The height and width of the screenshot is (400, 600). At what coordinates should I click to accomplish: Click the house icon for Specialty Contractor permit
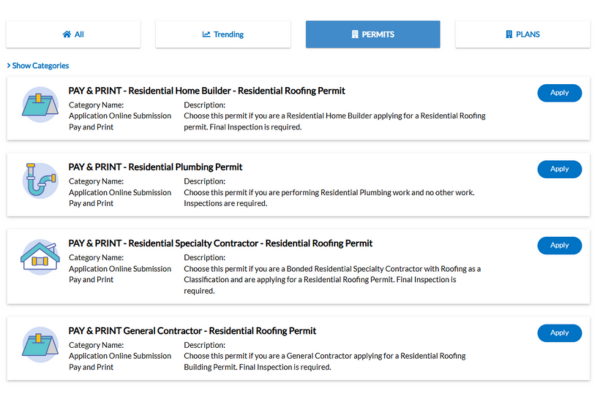[40, 257]
